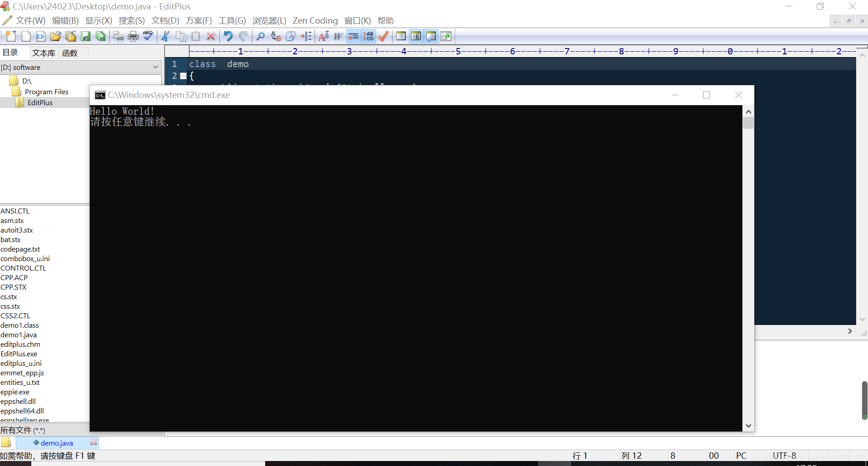868x466 pixels.
Task: Select the D:\ folder in tree
Action: [x=27, y=81]
